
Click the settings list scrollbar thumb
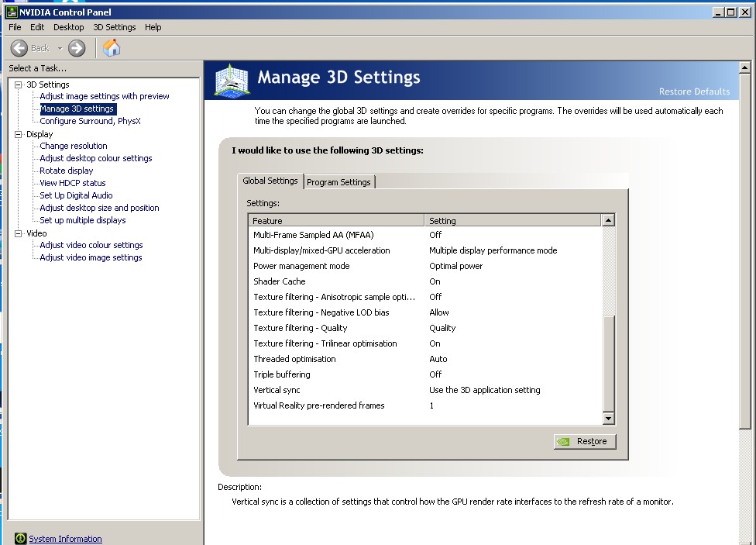click(609, 364)
